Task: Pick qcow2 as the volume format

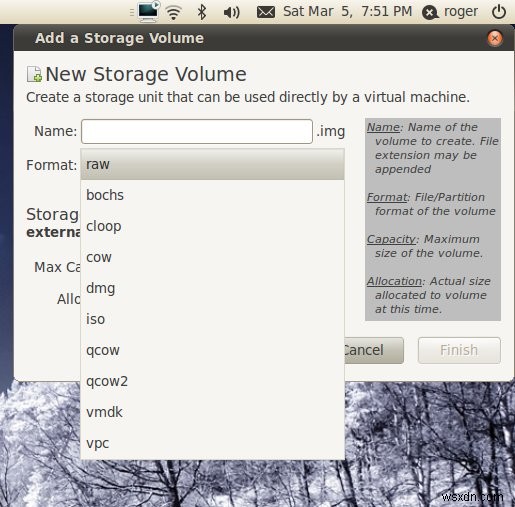Action: [212, 381]
